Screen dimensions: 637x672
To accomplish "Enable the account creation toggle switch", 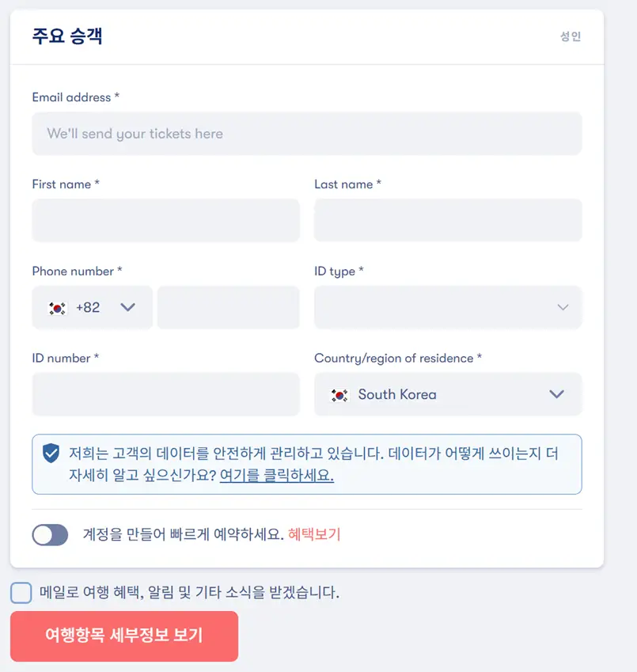I will click(x=50, y=535).
